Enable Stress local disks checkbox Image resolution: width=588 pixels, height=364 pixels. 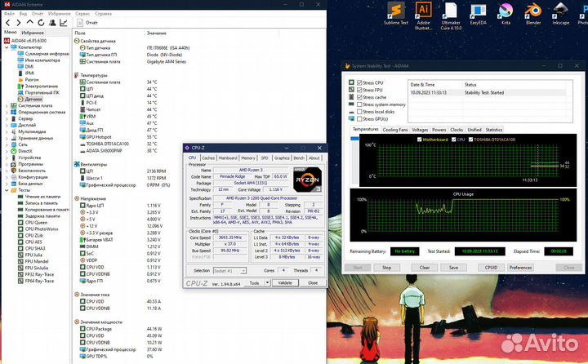359,112
